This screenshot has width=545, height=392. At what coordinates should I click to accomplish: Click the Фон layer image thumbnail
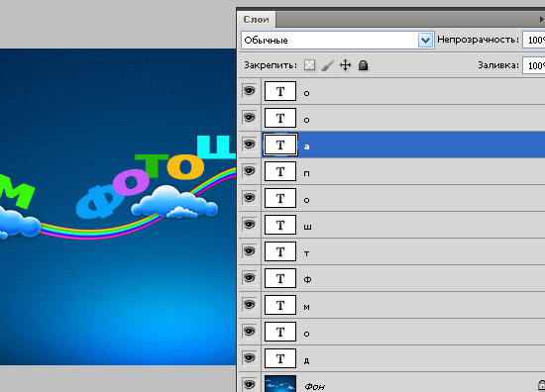[x=280, y=384]
